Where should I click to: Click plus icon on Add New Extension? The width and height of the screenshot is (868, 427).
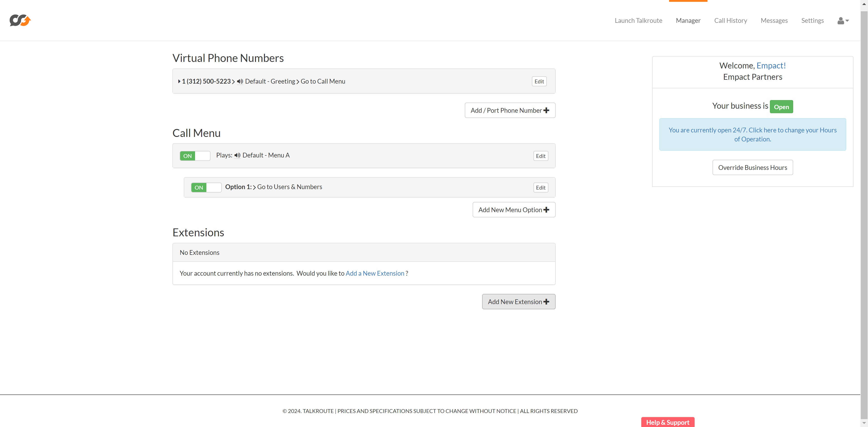point(546,302)
